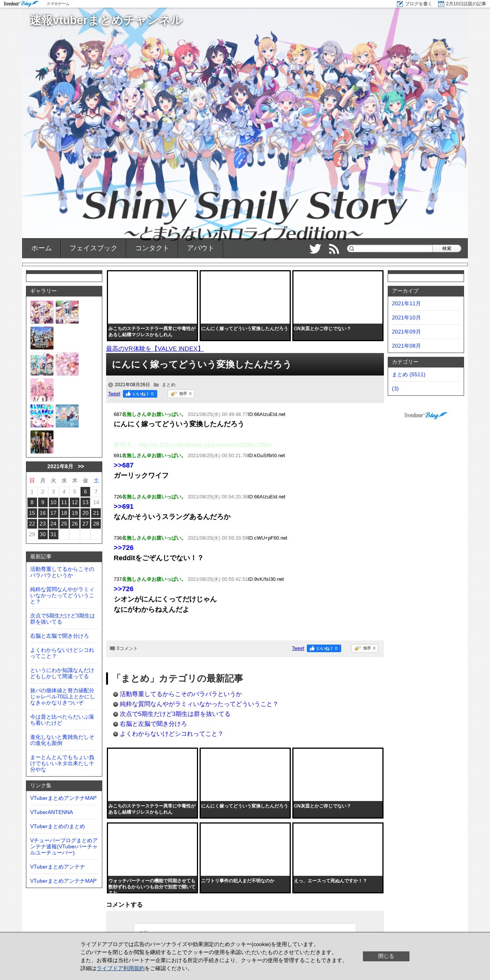This screenshot has width=490, height=980.
Task: Click the bottom いいね! Facebook like button
Action: (x=324, y=648)
